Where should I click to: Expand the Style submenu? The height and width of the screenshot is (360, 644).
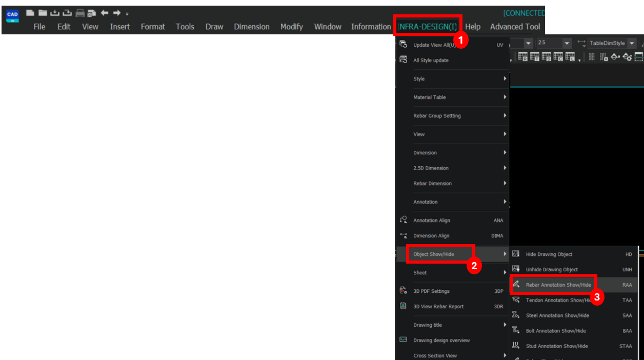(453, 79)
